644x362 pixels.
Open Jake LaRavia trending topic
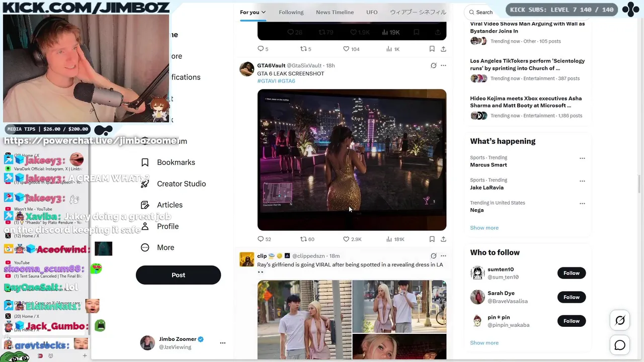click(x=487, y=188)
